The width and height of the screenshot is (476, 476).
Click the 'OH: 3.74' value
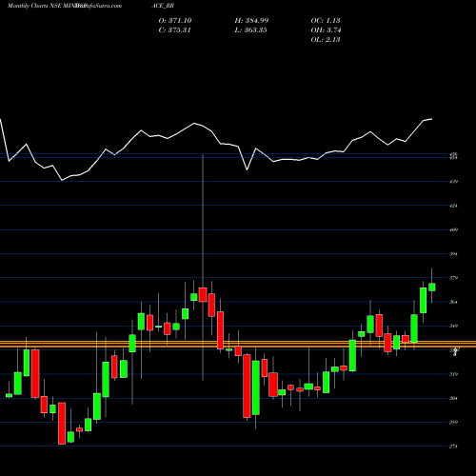point(326,30)
